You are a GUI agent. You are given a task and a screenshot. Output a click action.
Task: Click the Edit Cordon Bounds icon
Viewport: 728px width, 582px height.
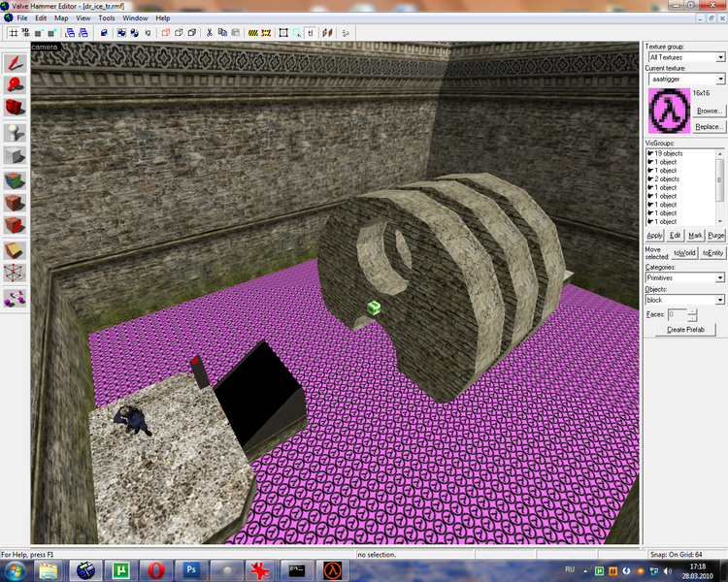[266, 32]
